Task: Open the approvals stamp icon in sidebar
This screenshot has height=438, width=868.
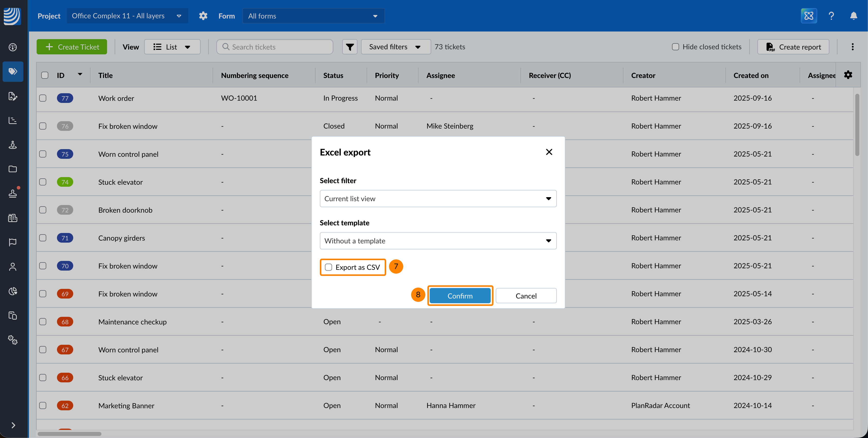Action: pos(13,194)
